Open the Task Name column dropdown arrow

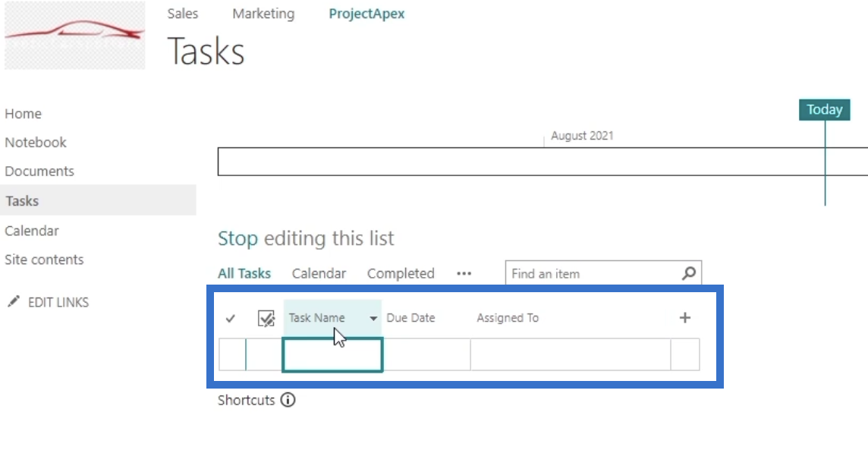click(373, 319)
